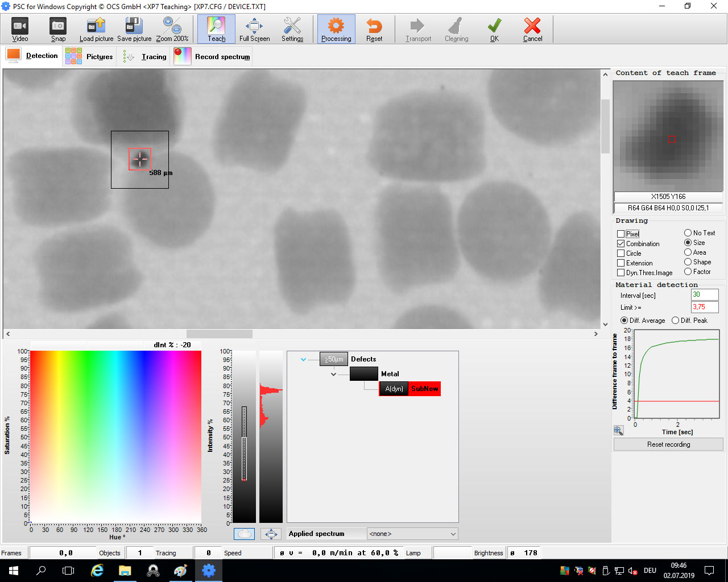The image size is (728, 582).
Task: Switch to the Pictures tab
Action: pyautogui.click(x=89, y=57)
